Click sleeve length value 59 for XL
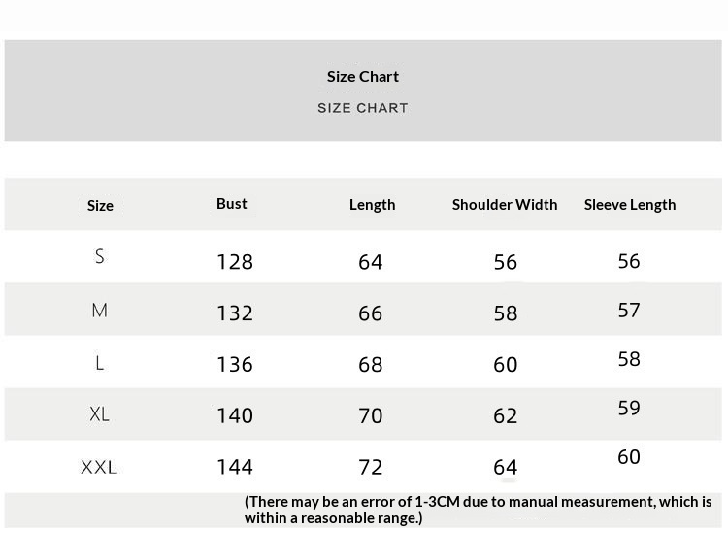 [629, 408]
